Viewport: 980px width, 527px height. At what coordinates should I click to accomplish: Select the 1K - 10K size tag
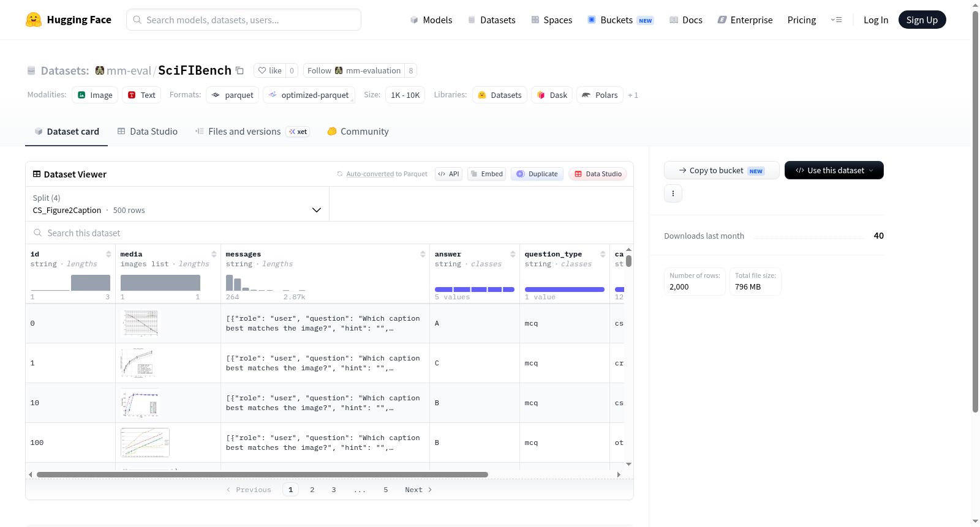pos(405,95)
